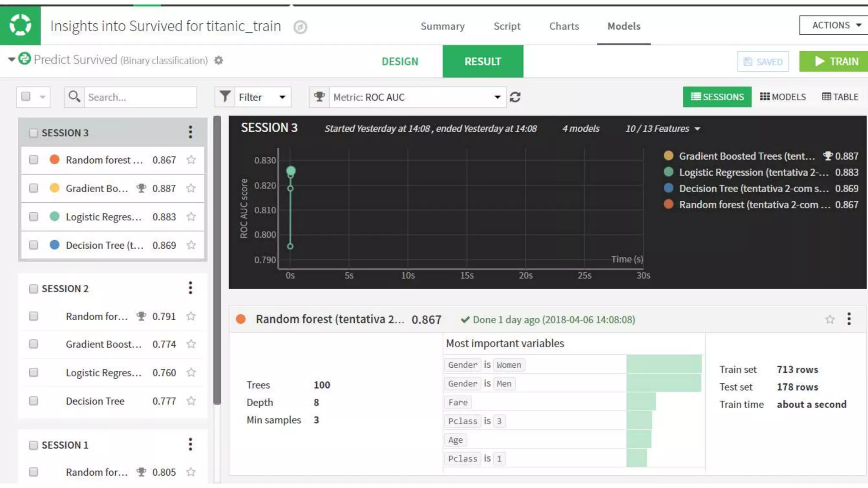The width and height of the screenshot is (868, 488).
Task: Switch to the Charts tab
Action: click(564, 26)
